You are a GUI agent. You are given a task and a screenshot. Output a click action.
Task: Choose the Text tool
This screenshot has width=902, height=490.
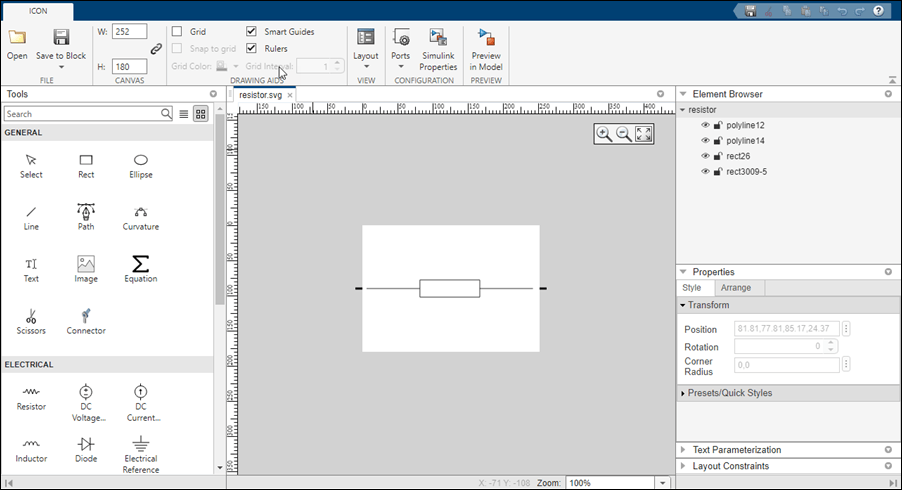31,270
